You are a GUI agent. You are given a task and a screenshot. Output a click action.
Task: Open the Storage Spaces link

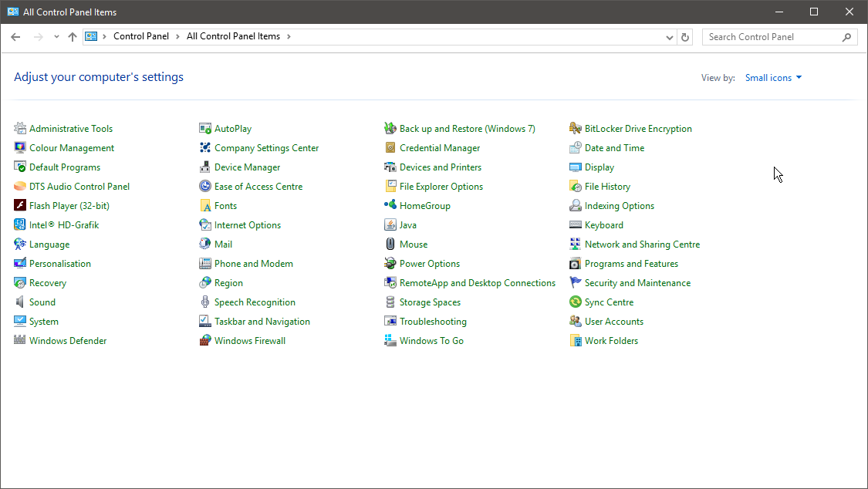point(430,302)
